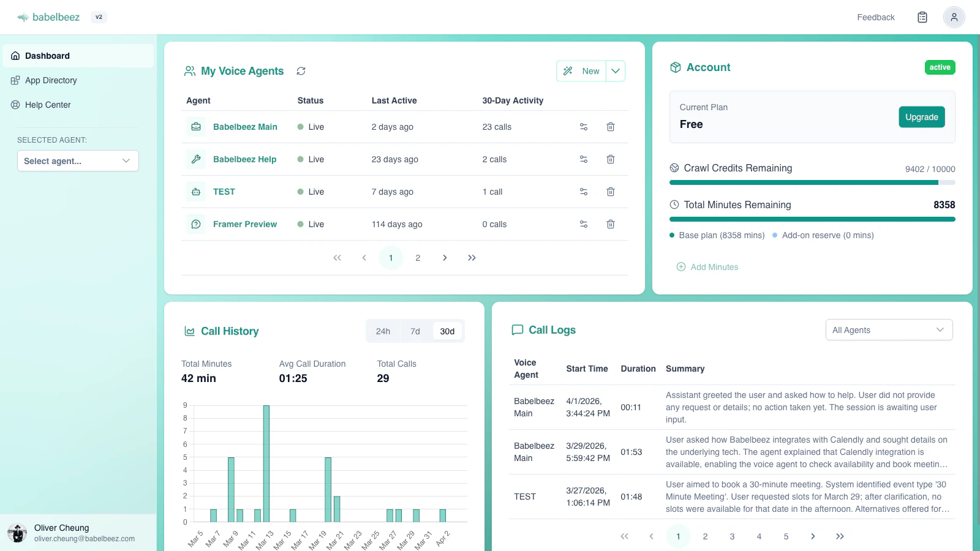This screenshot has width=980, height=551.
Task: Delete the Babelbeez Main agent
Action: tap(611, 127)
